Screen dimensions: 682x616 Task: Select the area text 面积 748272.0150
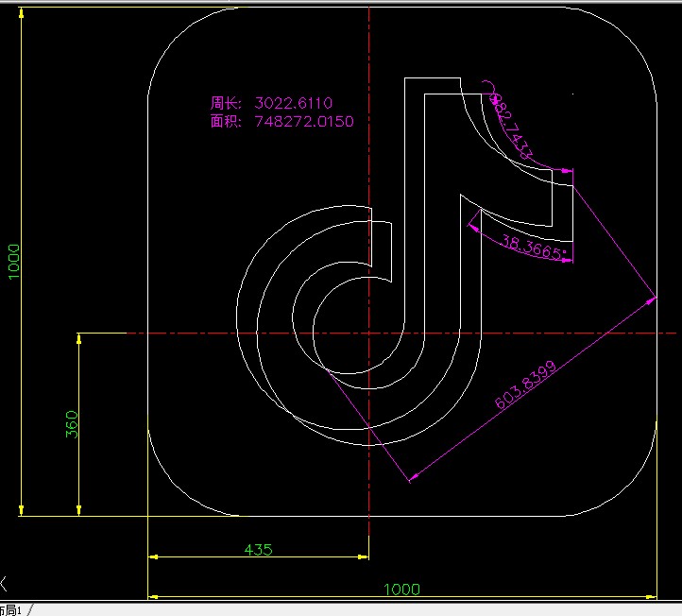tap(281, 121)
